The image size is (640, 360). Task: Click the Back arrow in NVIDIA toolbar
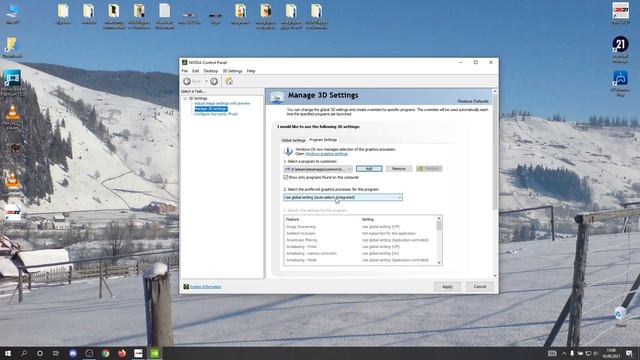point(187,82)
